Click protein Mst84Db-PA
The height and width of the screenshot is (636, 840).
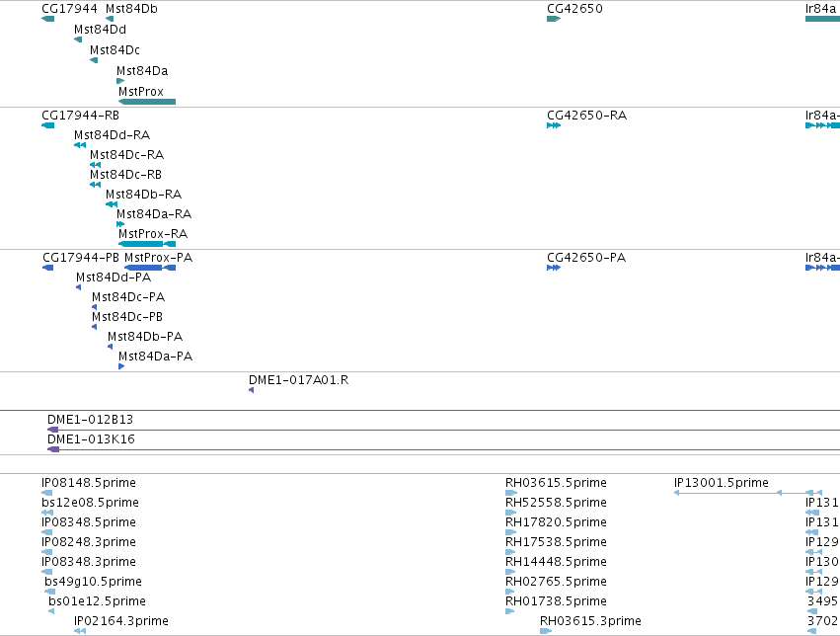(x=145, y=337)
